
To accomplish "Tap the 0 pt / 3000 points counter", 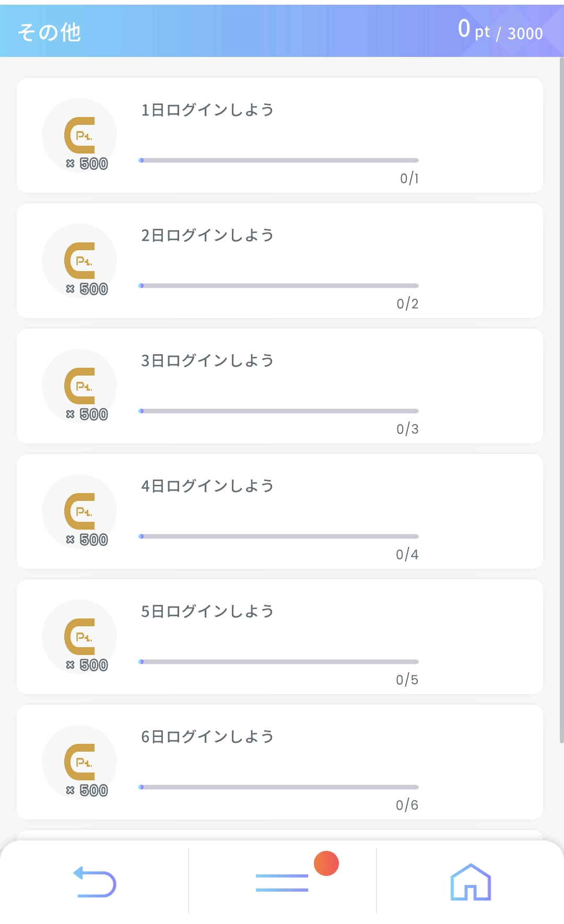I will click(x=500, y=30).
